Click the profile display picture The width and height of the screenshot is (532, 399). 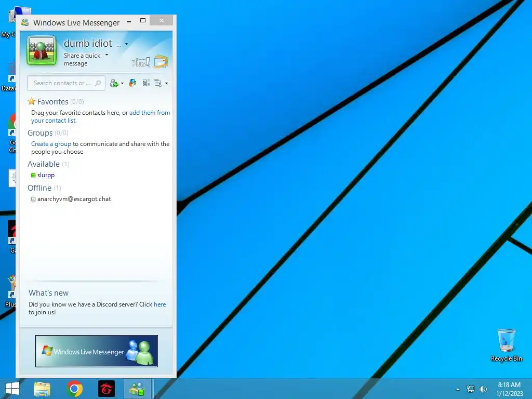42,51
